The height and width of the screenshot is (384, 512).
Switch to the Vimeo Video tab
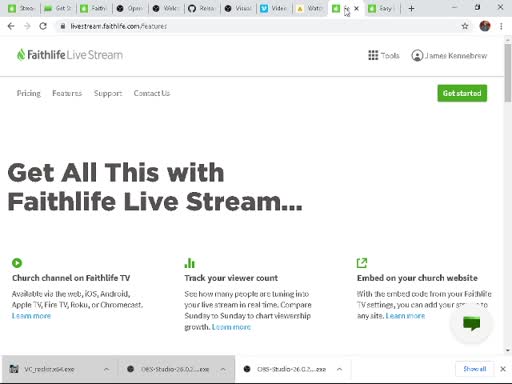click(273, 9)
